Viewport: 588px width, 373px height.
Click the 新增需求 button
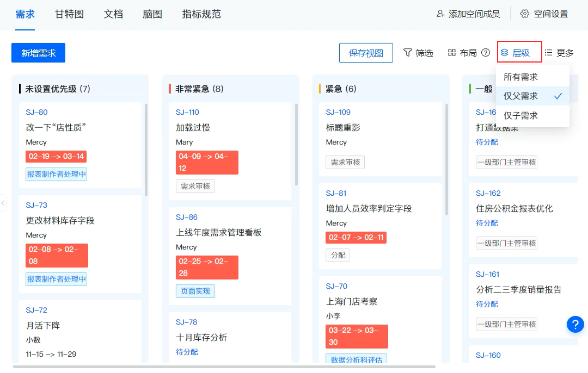click(x=38, y=53)
